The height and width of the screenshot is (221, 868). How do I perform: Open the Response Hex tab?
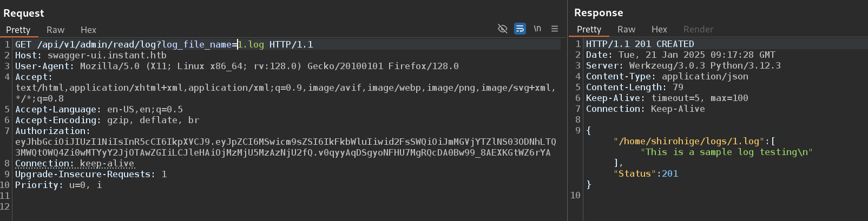coord(659,29)
